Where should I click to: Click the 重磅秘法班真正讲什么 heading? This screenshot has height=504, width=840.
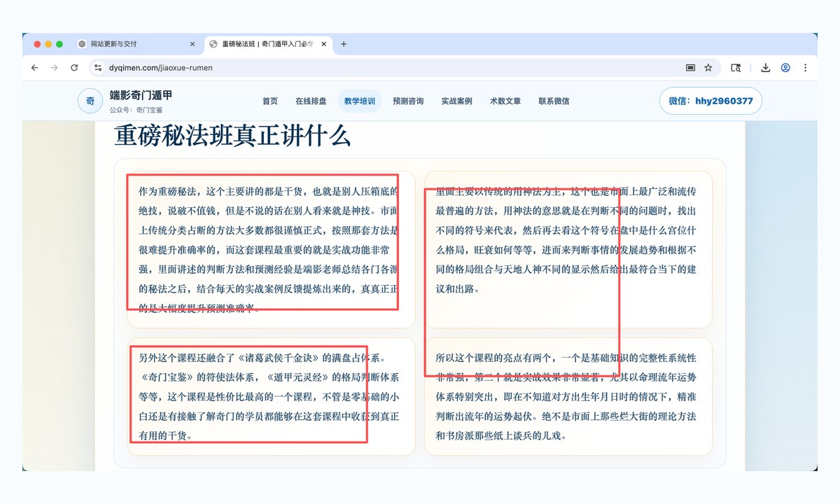click(232, 136)
